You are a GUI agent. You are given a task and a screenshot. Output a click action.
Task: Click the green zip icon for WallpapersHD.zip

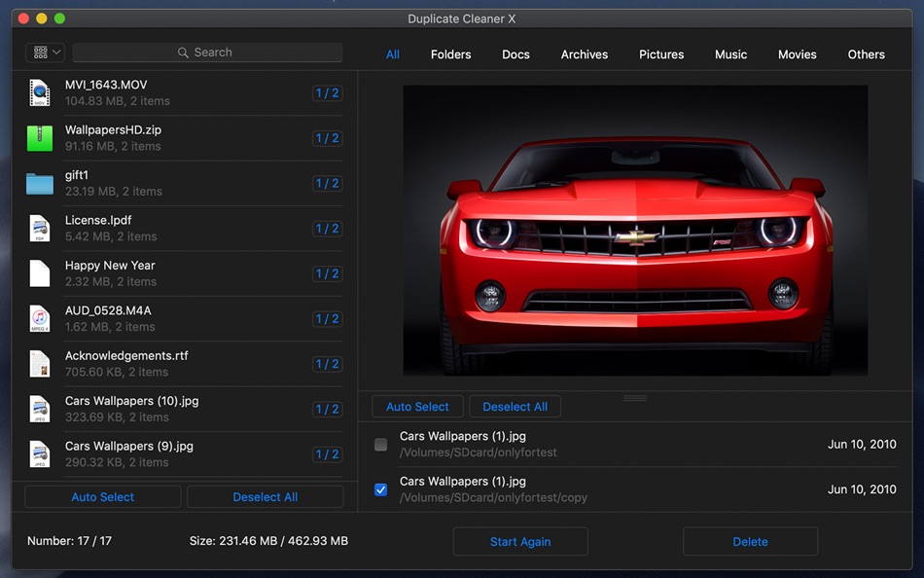40,138
